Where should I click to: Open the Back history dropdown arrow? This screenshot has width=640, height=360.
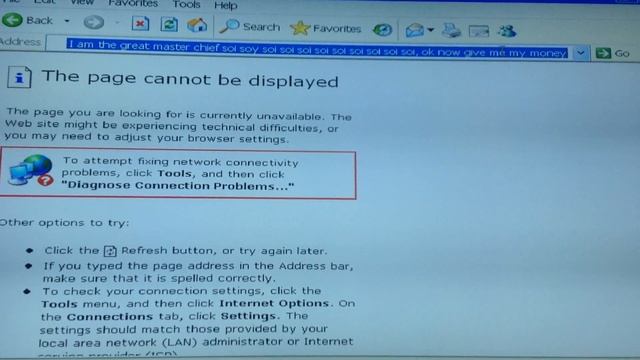67,21
